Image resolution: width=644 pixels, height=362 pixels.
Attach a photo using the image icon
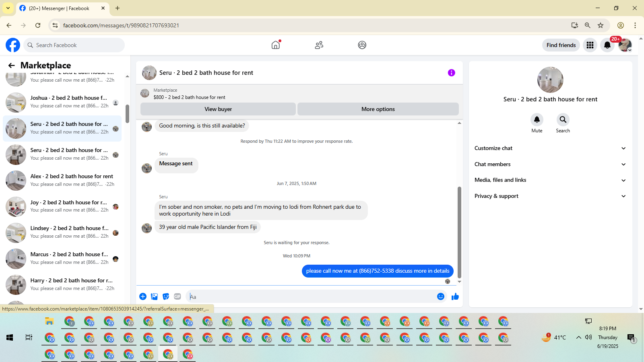point(154,296)
